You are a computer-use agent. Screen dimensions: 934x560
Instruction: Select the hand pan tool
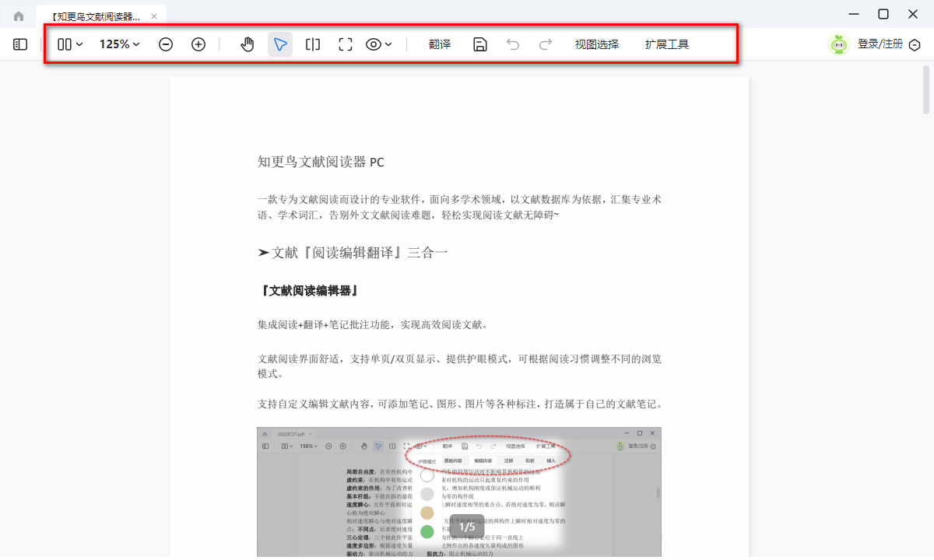(x=248, y=44)
